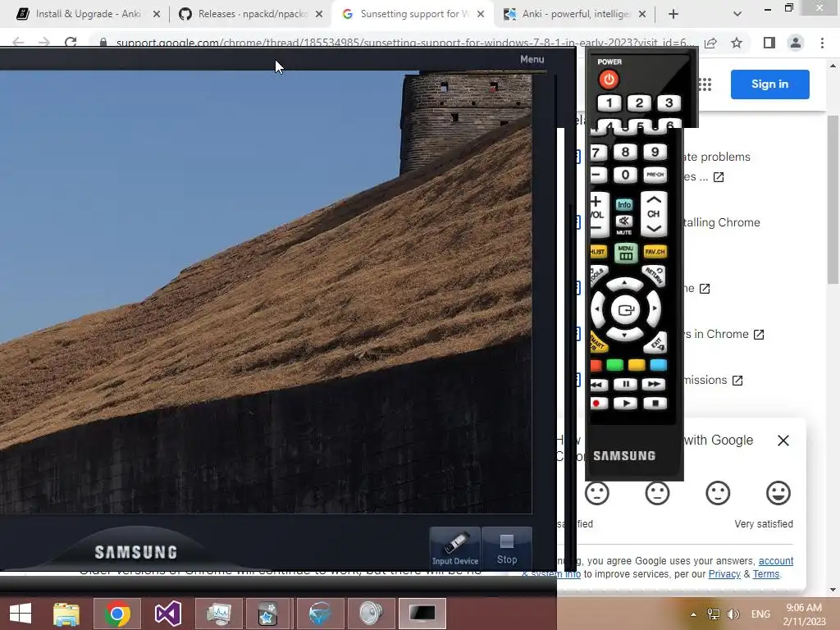Open Chrome side panel icon
Screen dimensions: 840x630
769,43
